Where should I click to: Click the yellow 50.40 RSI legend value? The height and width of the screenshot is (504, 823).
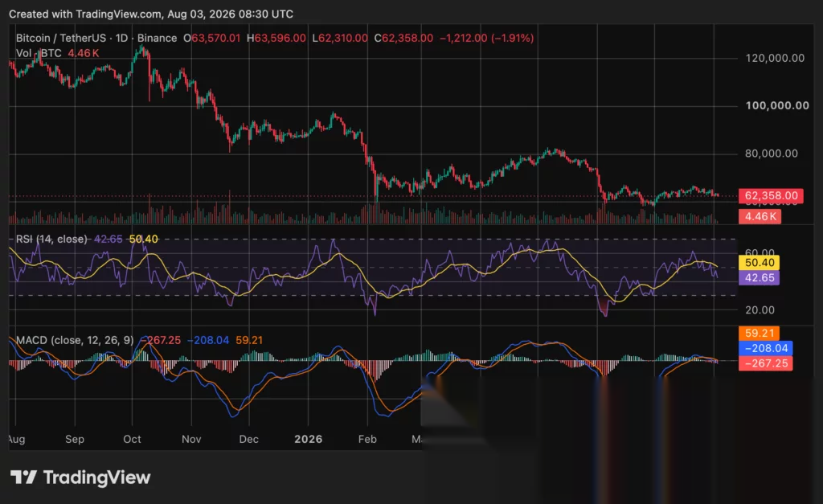143,240
